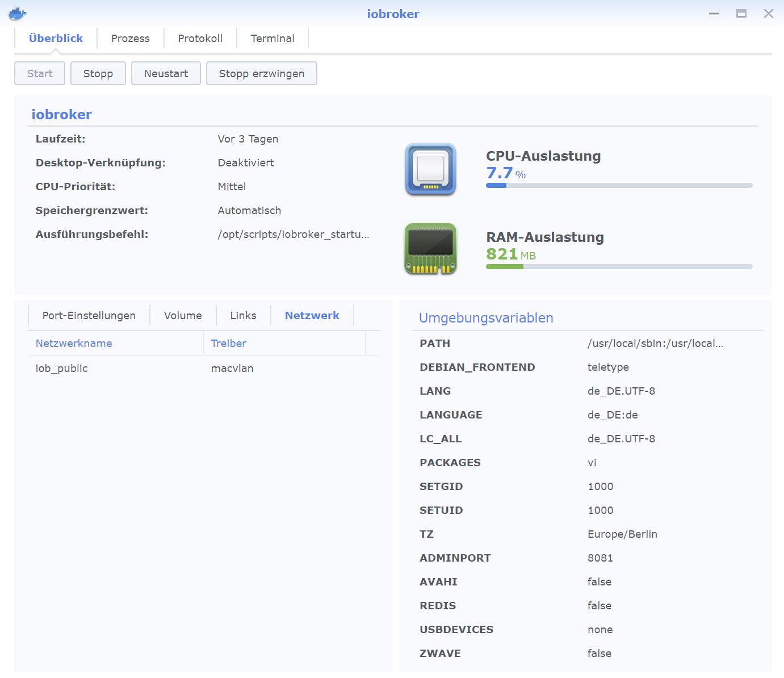Open the Terminal tab
Viewport: 784px width, 678px height.
click(x=272, y=38)
